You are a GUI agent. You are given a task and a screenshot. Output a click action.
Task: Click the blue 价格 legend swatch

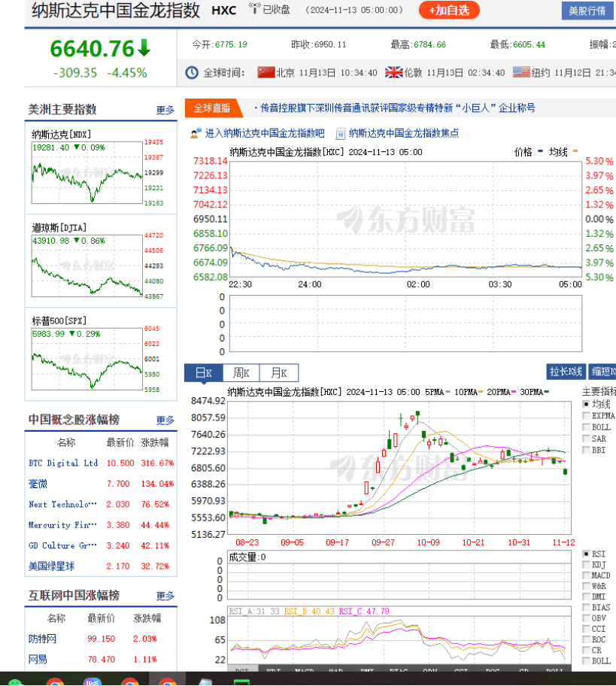(540, 151)
